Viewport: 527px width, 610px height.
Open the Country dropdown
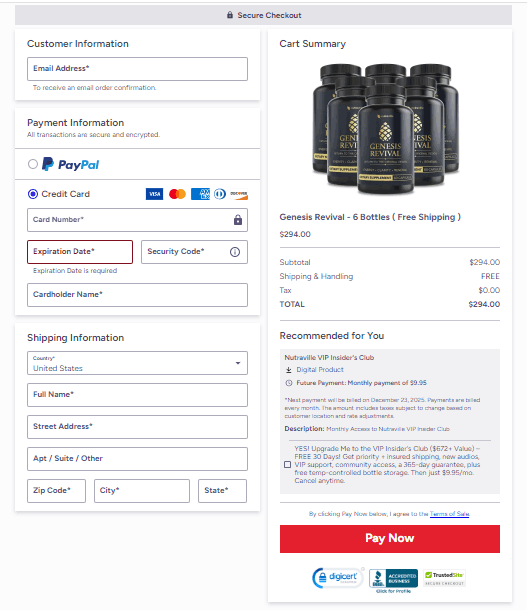137,363
